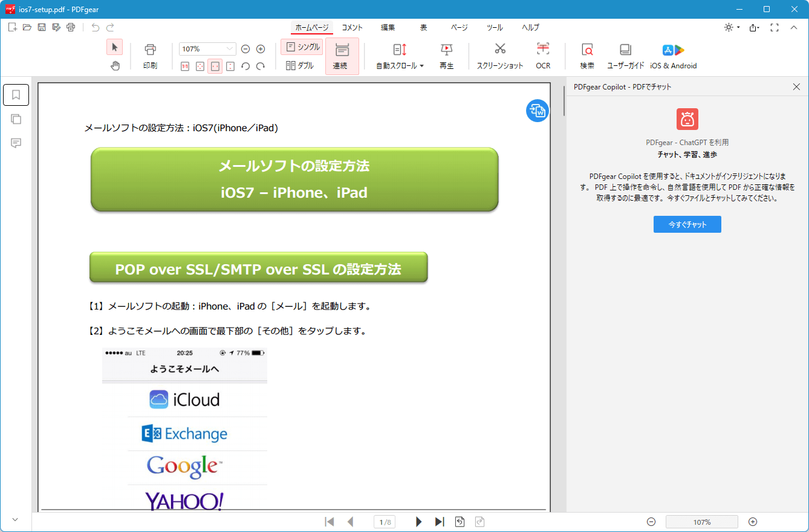
Task: Click the Save As icon with pencil
Action: tap(56, 27)
